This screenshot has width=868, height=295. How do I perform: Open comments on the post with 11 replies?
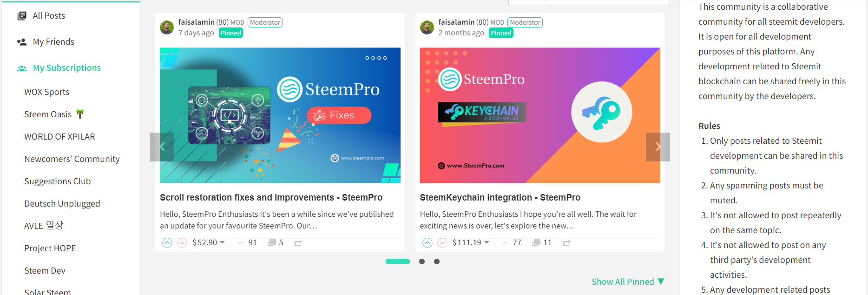[542, 242]
